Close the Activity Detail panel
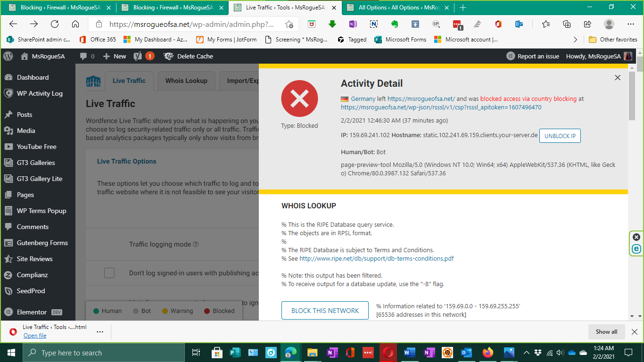644x362 pixels. pos(618,78)
